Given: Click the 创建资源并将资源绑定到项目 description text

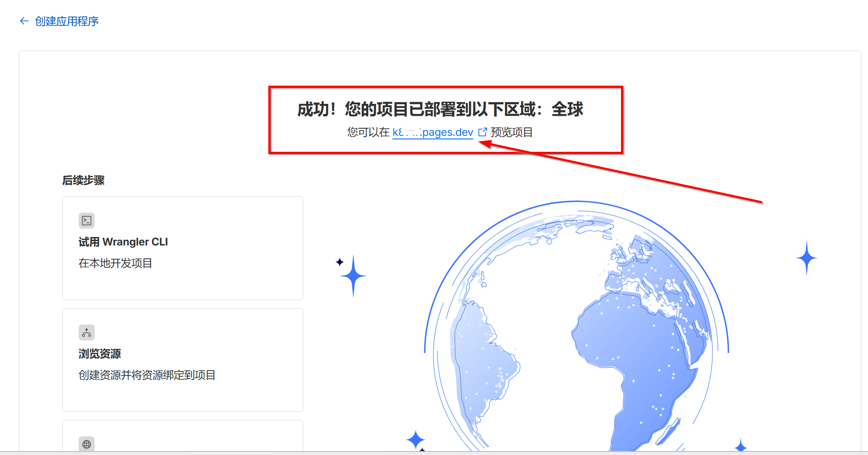Looking at the screenshot, I should point(147,375).
